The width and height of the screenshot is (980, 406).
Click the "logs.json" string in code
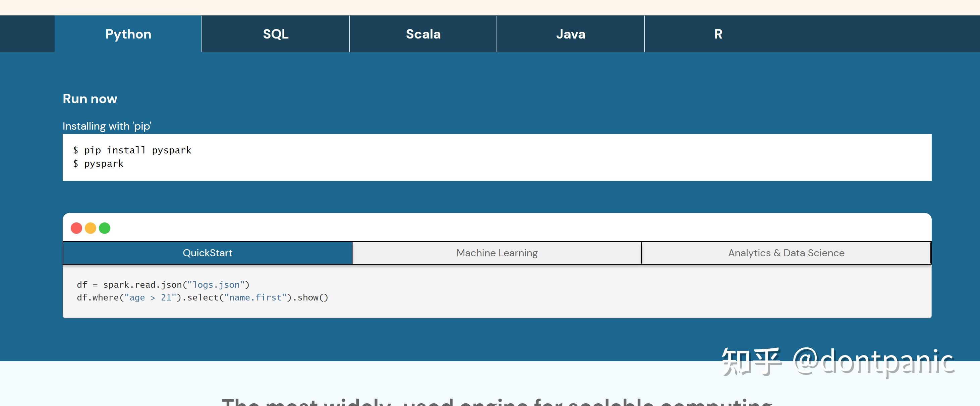click(216, 285)
